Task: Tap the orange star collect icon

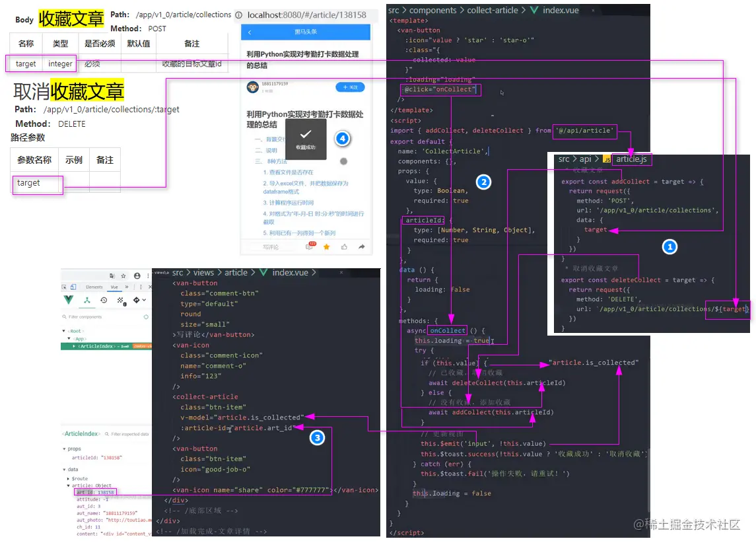Action: (326, 246)
